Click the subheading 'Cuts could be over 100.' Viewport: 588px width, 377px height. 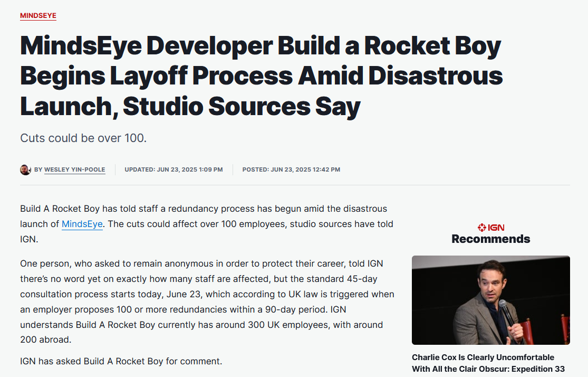pyautogui.click(x=83, y=138)
